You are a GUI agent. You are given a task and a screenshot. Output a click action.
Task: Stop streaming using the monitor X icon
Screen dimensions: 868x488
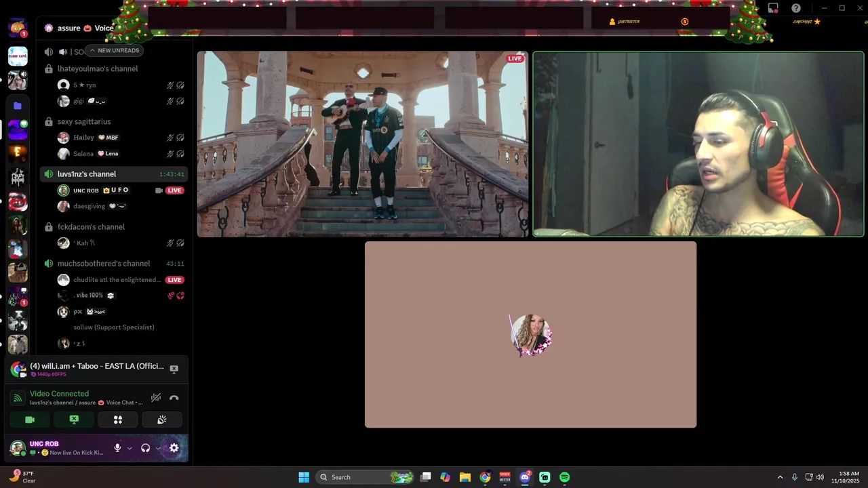[174, 369]
